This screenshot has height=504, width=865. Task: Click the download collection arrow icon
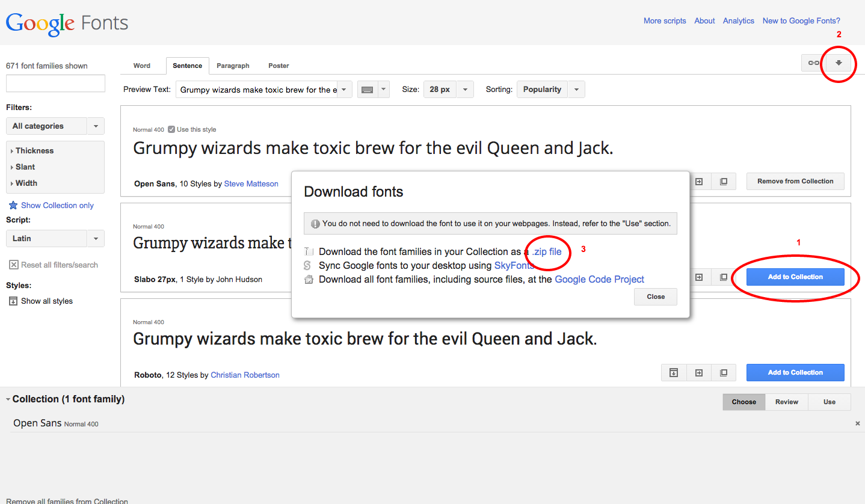[839, 63]
